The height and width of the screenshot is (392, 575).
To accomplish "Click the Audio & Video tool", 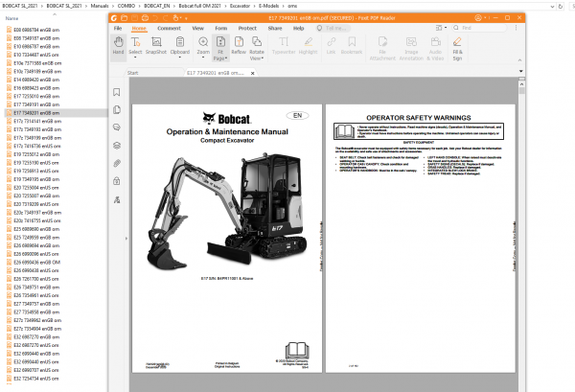I will [x=435, y=48].
